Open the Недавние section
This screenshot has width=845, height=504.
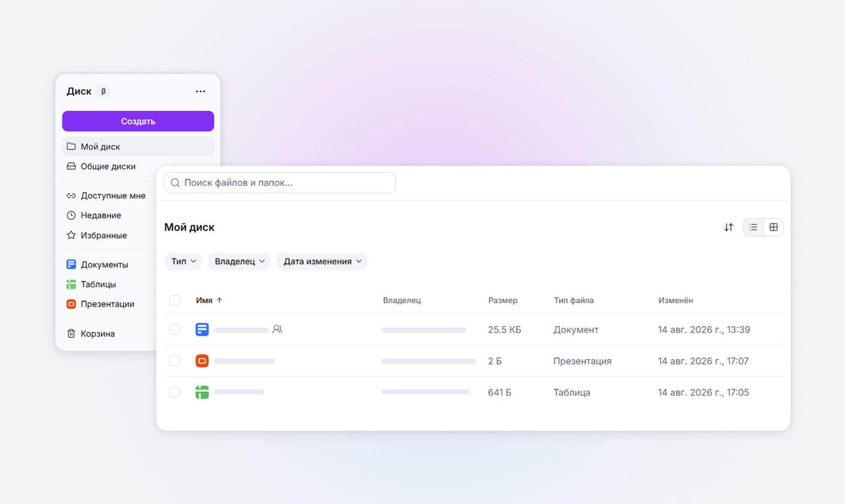(x=101, y=215)
